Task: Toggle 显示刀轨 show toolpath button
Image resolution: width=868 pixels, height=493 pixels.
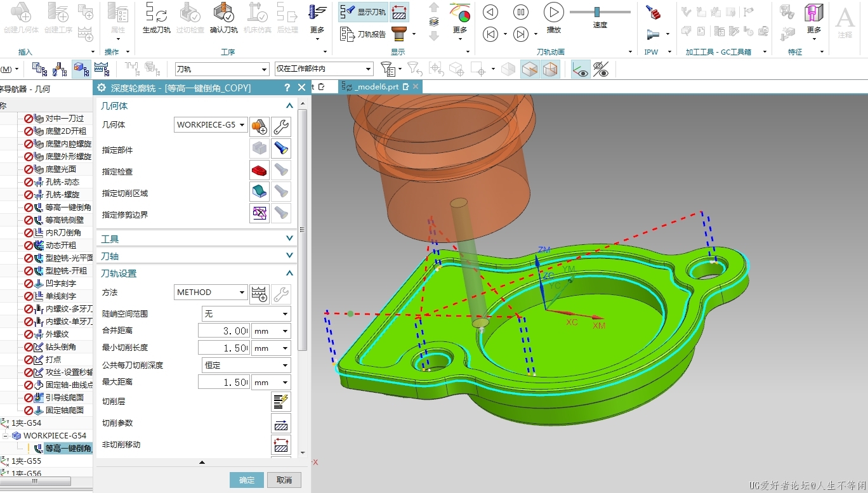Action: click(x=363, y=12)
